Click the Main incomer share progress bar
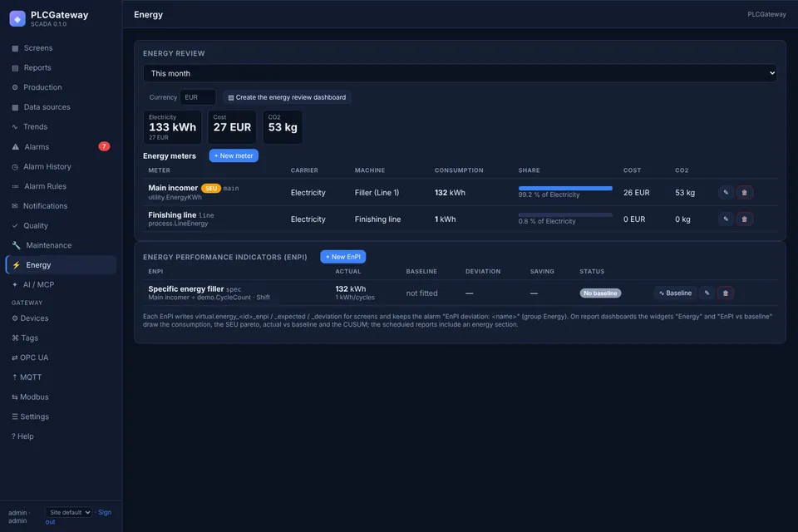Screen dimensions: 798x532 click(x=565, y=189)
